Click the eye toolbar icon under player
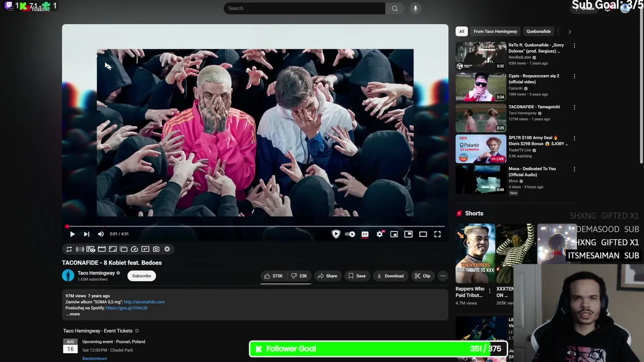 click(91, 249)
